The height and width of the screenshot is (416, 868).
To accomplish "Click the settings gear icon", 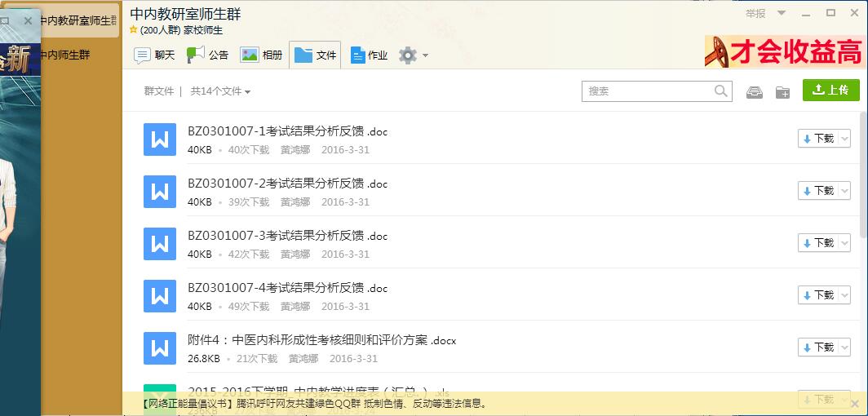I will (407, 55).
